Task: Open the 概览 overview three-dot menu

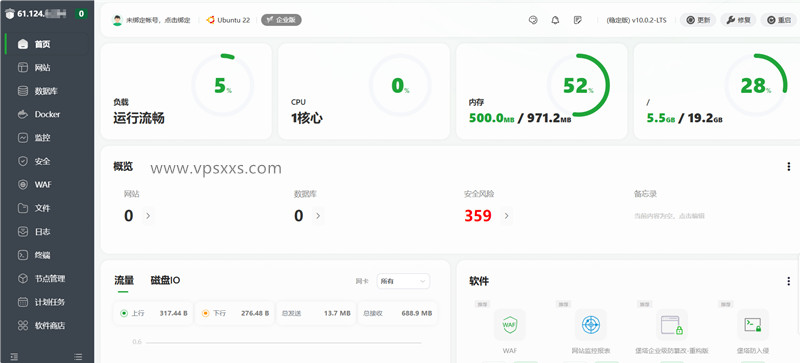Action: [788, 166]
